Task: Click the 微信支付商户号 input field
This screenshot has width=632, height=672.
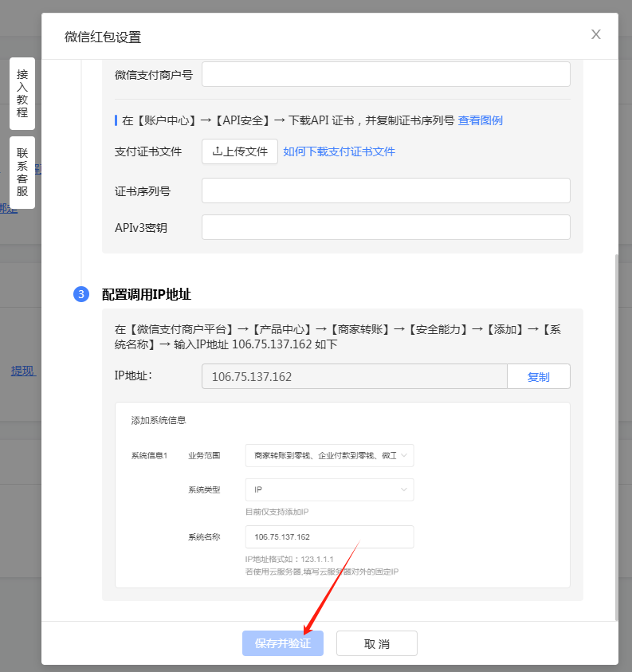Action: (386, 74)
